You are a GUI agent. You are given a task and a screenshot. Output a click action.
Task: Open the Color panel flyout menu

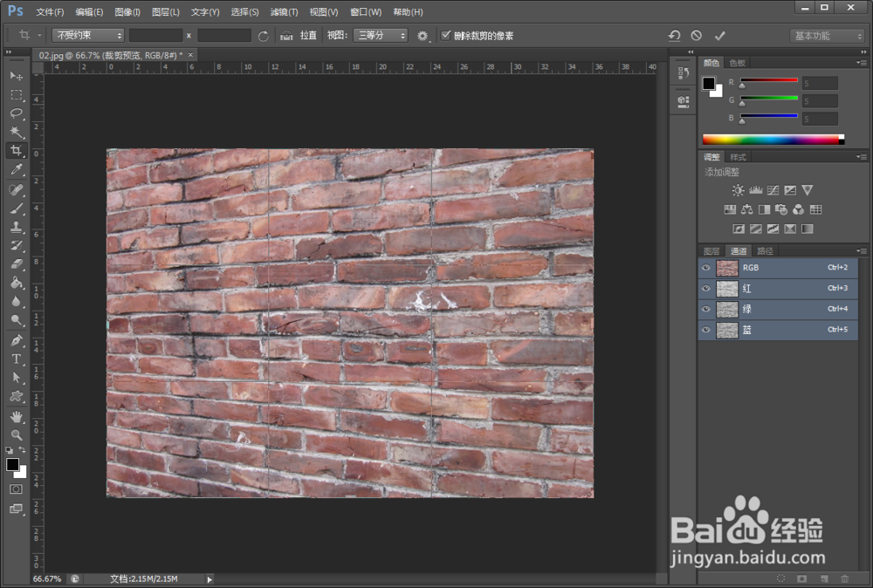861,63
